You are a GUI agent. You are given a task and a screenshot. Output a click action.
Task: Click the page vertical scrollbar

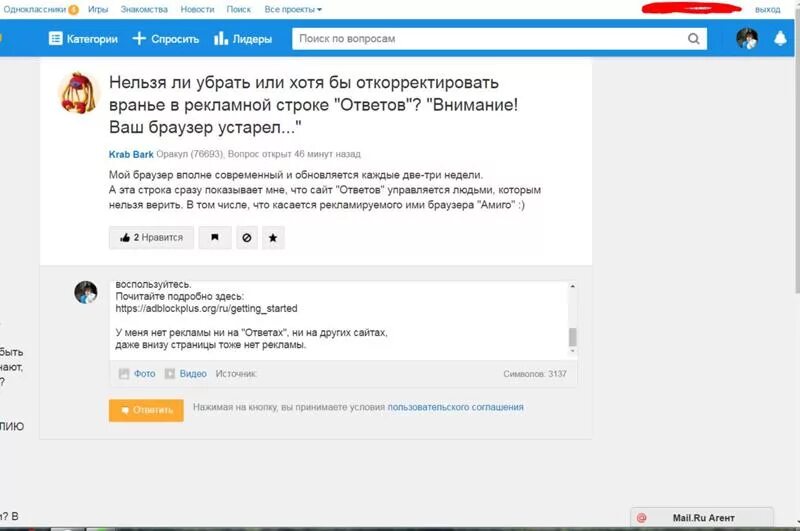796,153
